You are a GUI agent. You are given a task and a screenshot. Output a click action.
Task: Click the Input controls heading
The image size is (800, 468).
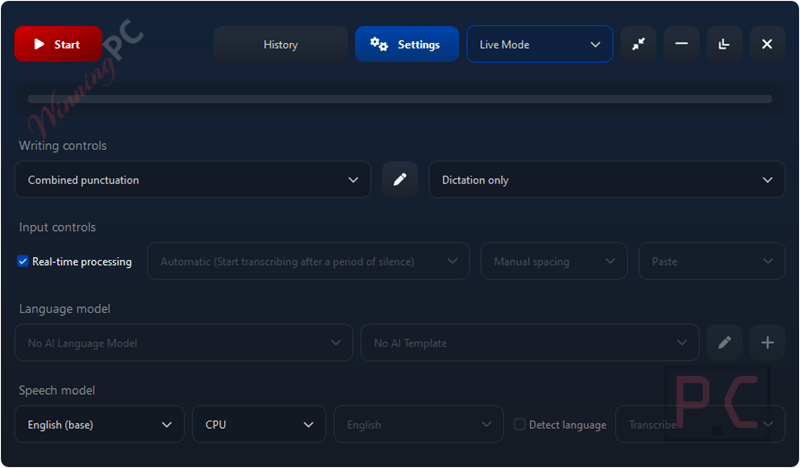[x=57, y=228]
